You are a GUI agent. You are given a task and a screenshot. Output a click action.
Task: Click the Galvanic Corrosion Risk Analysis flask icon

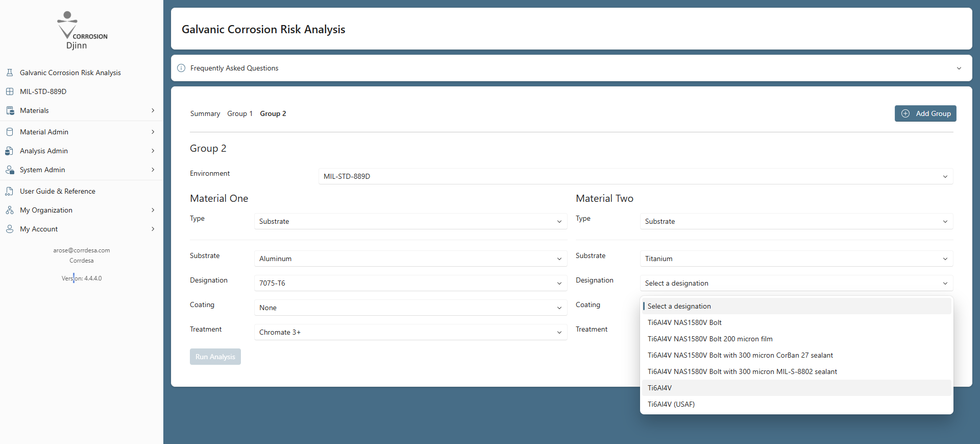(x=10, y=73)
